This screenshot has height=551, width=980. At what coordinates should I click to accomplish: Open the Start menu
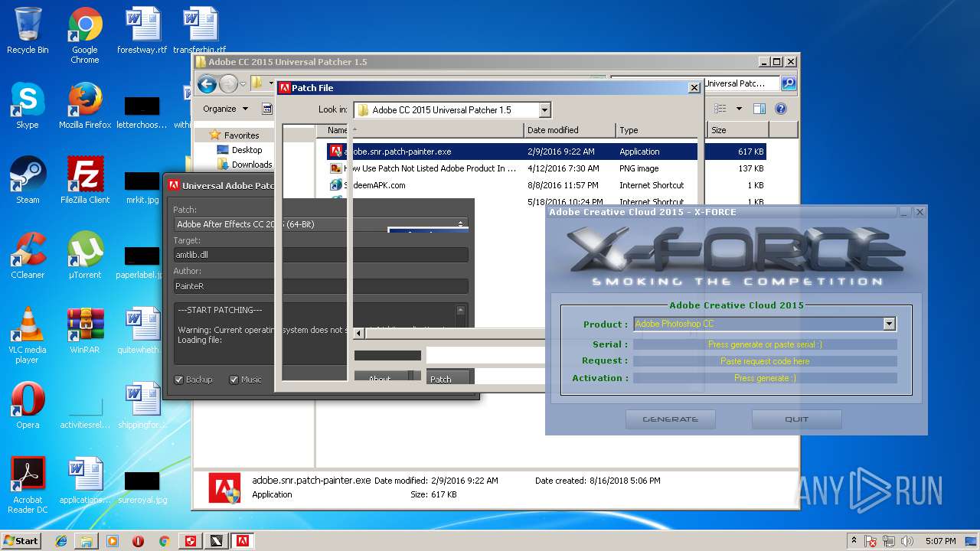21,541
